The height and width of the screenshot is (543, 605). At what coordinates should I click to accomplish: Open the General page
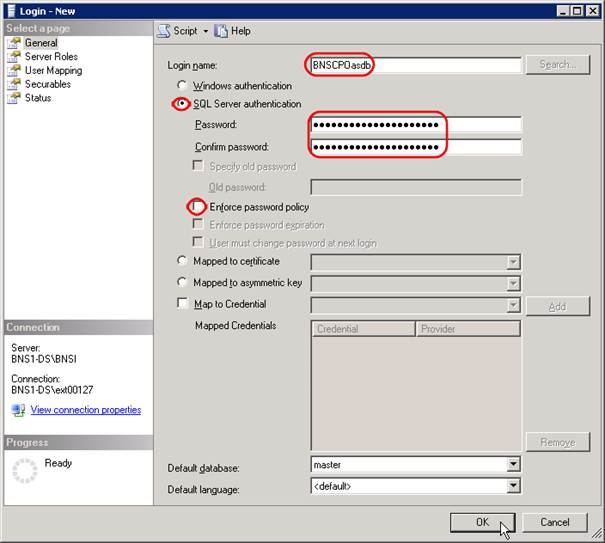click(41, 43)
